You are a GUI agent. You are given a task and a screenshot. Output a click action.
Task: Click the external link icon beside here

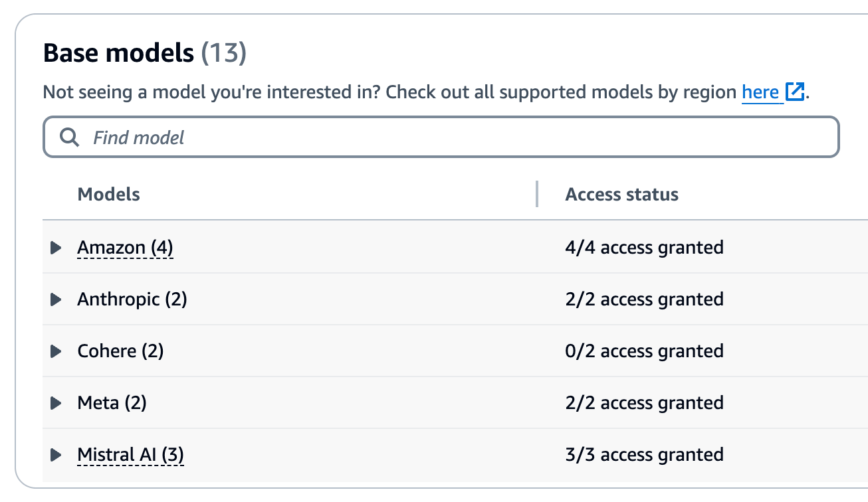[x=795, y=92]
